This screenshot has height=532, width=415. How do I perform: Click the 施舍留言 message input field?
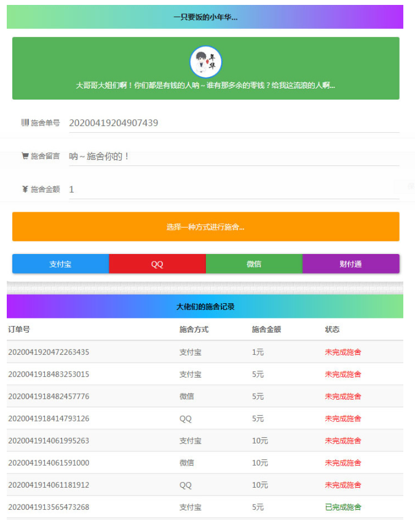coord(234,156)
